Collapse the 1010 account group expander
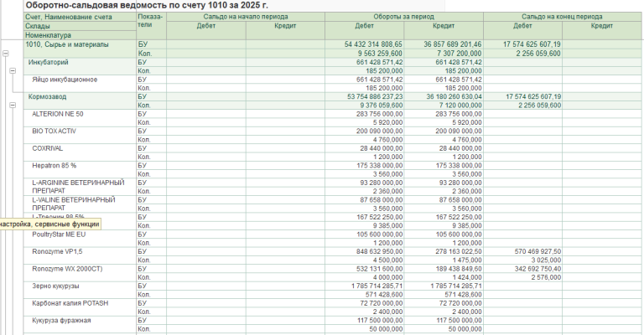The width and height of the screenshot is (644, 335). point(6,54)
